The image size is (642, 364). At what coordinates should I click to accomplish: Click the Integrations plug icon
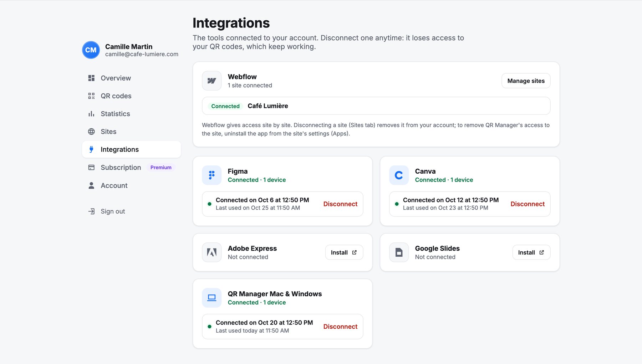91,149
